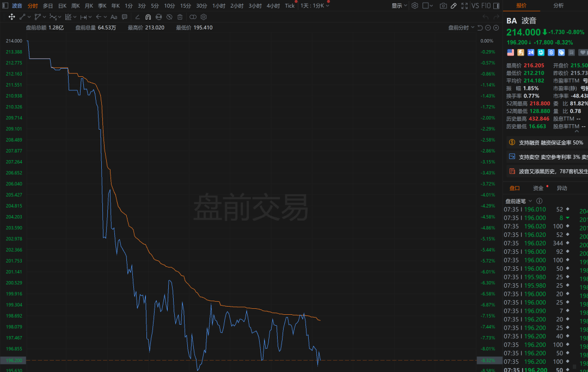The image size is (588, 372).
Task: Select the 1小时 interval tab
Action: click(219, 5)
